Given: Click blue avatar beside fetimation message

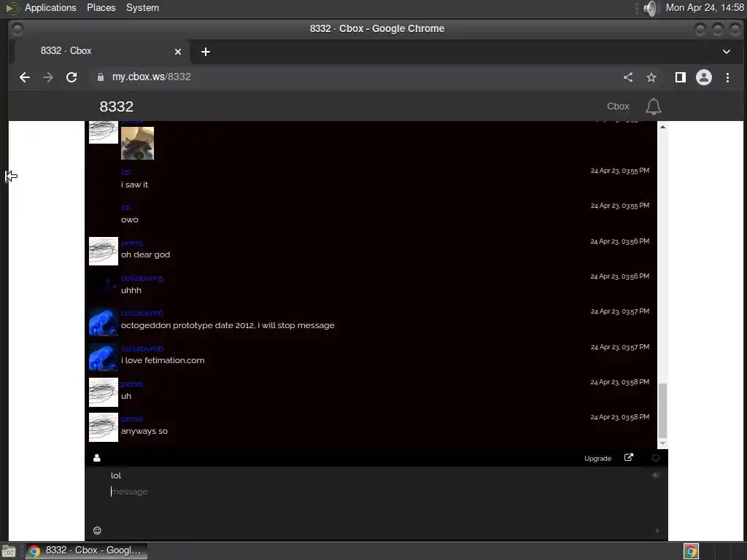Looking at the screenshot, I should 104,357.
